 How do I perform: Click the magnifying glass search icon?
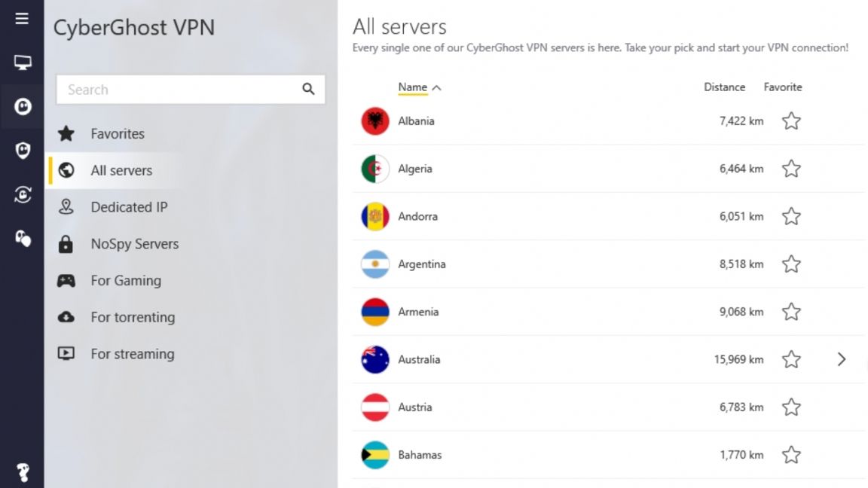click(308, 89)
